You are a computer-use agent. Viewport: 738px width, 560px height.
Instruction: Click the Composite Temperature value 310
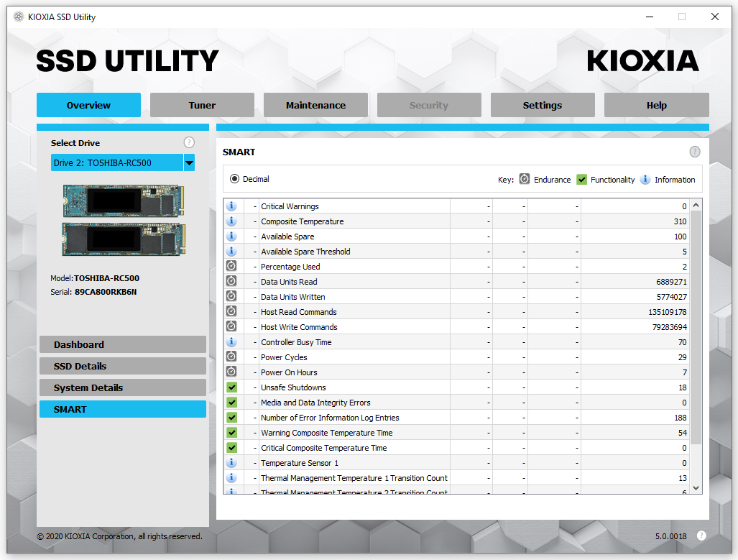[x=680, y=221]
